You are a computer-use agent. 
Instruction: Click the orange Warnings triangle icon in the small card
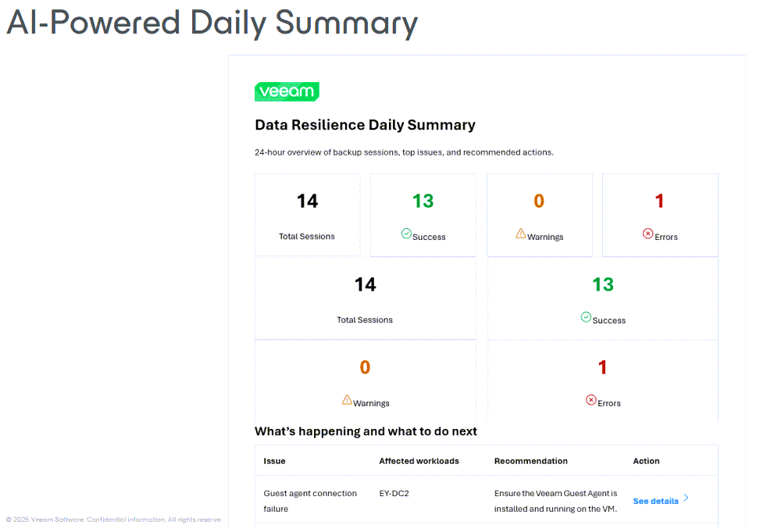pos(521,234)
